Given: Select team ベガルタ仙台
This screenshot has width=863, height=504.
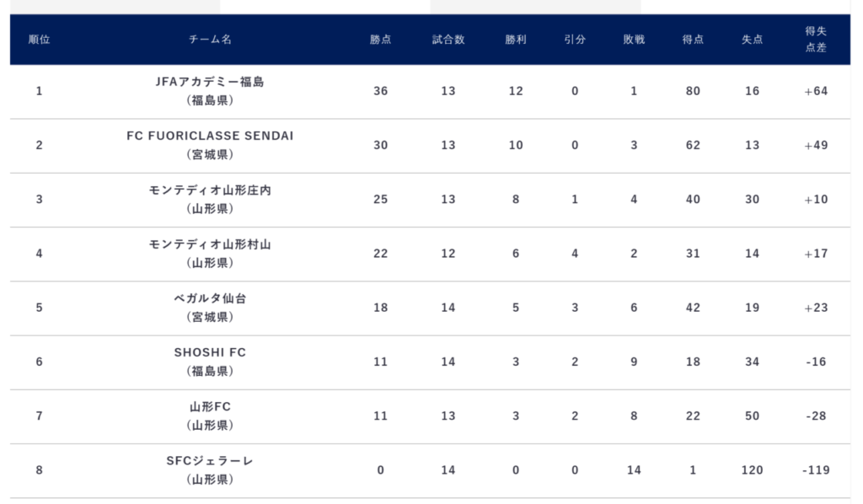Looking at the screenshot, I should 210,298.
